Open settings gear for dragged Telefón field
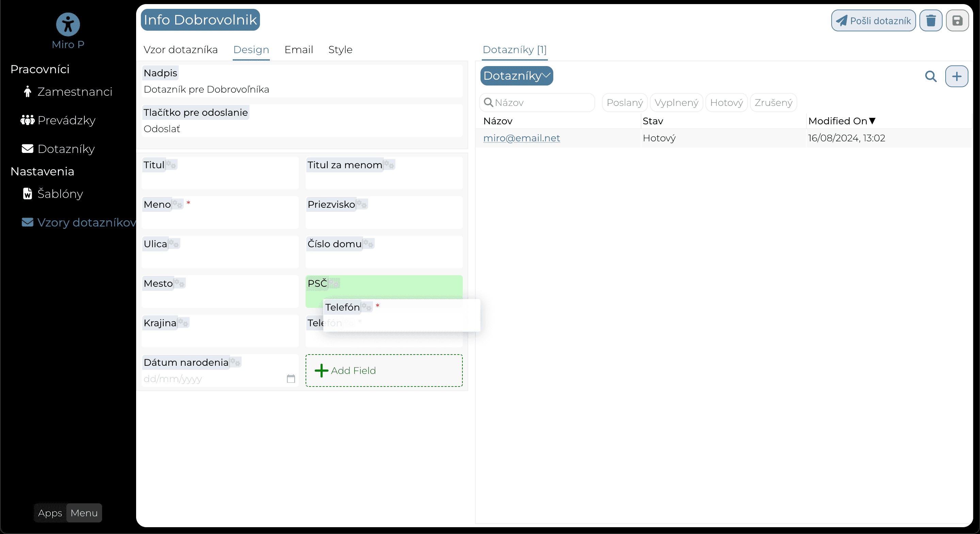The width and height of the screenshot is (980, 534). pyautogui.click(x=366, y=308)
